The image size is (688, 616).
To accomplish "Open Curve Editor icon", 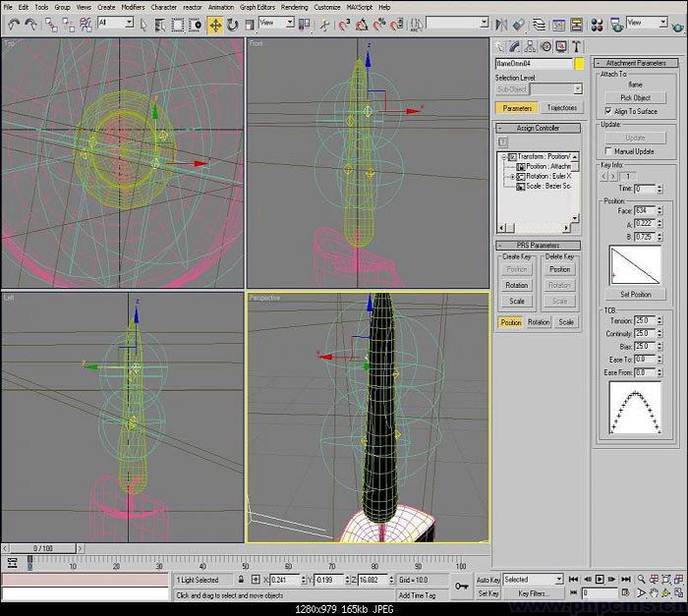I will pyautogui.click(x=558, y=25).
